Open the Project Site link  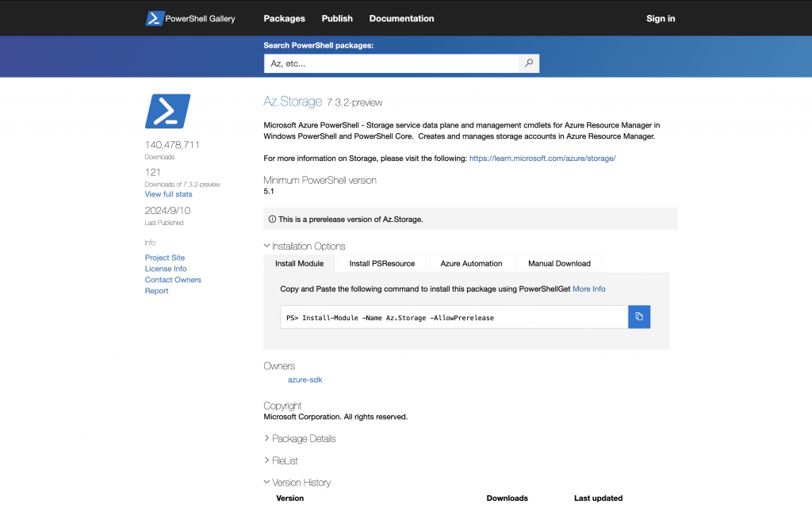[x=165, y=258]
